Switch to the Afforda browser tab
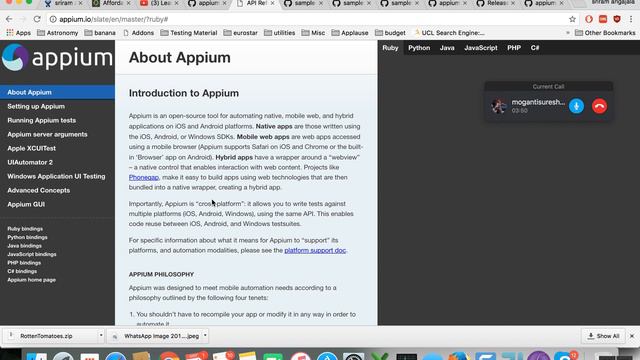The height and width of the screenshot is (360, 640). pos(110,4)
